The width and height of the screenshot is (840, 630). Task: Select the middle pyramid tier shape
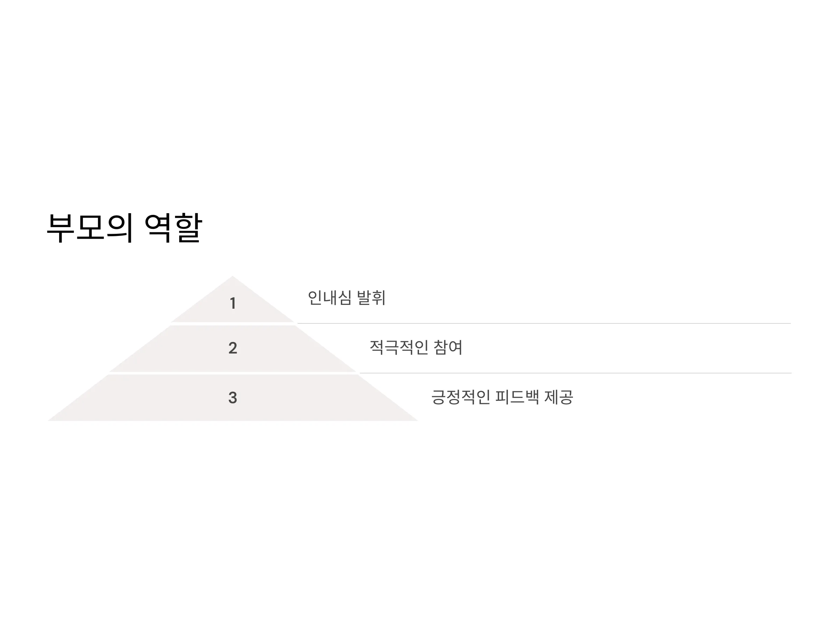pyautogui.click(x=232, y=349)
